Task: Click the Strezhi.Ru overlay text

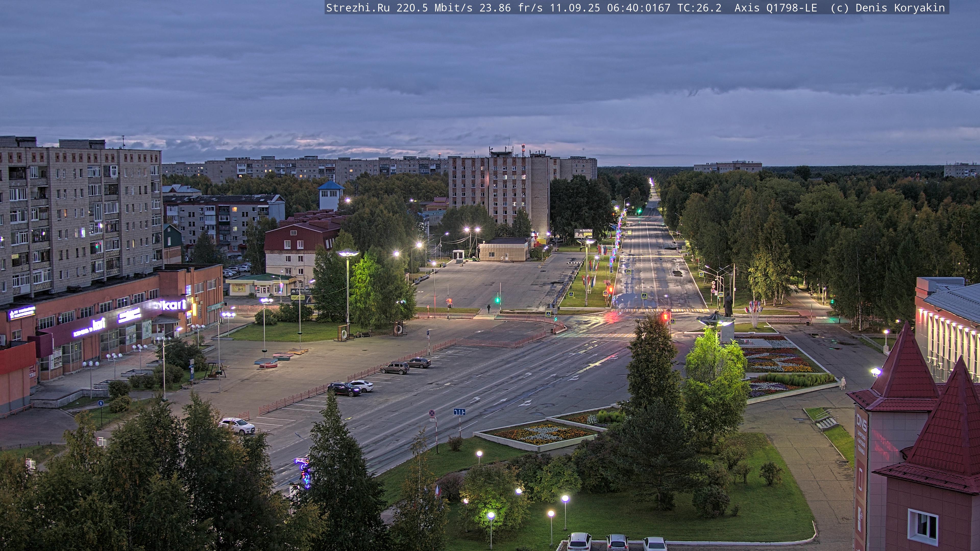Action: 358,8
